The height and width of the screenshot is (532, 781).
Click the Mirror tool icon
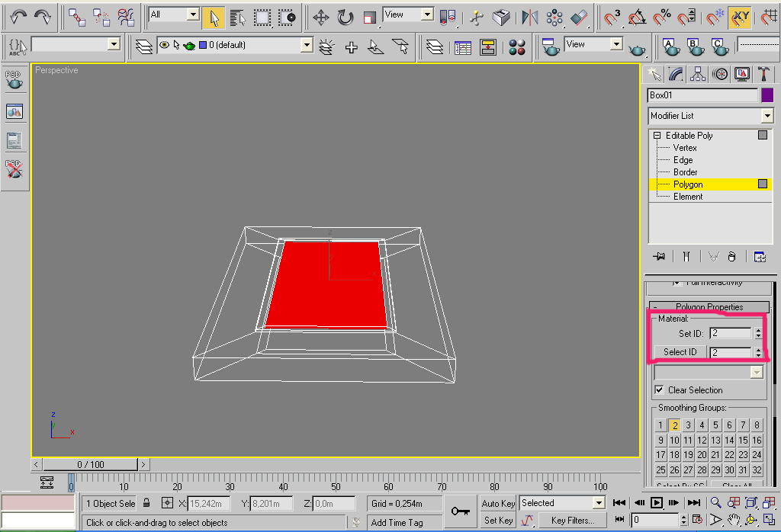pyautogui.click(x=529, y=18)
